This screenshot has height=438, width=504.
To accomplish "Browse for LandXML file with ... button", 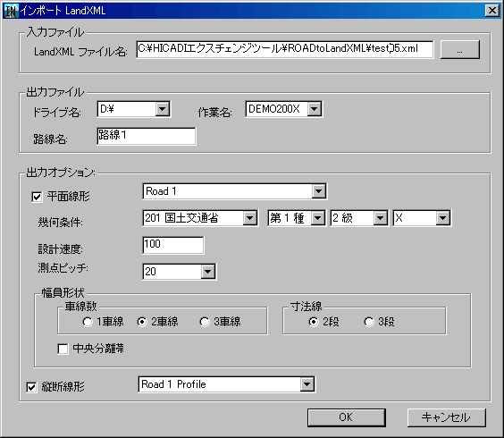I will point(459,50).
